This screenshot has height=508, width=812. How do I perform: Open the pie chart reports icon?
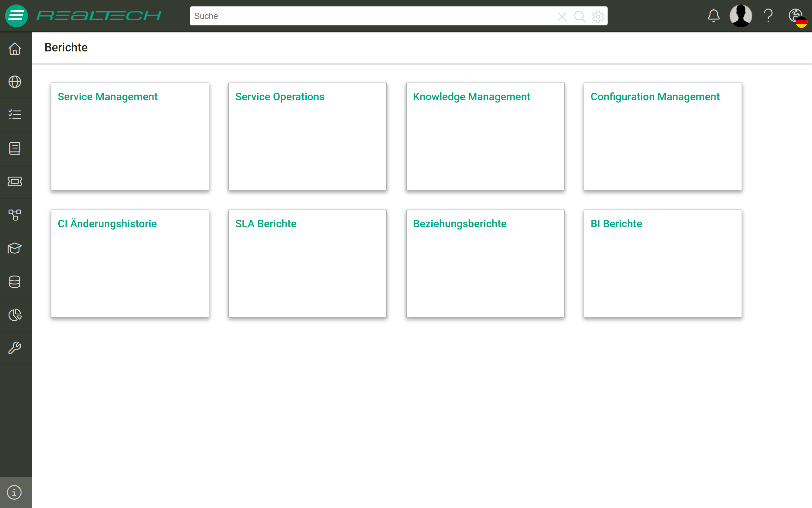click(x=15, y=315)
